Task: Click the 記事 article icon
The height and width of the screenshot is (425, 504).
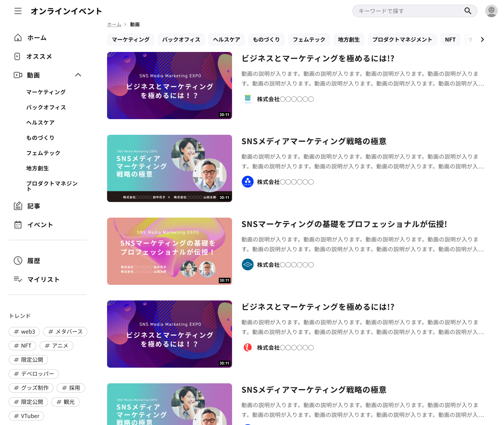Action: point(18,206)
